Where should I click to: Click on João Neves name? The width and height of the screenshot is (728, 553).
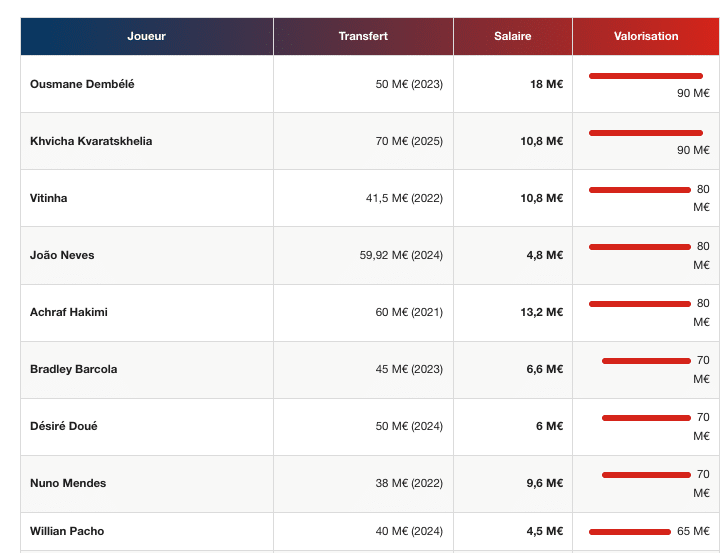(62, 255)
